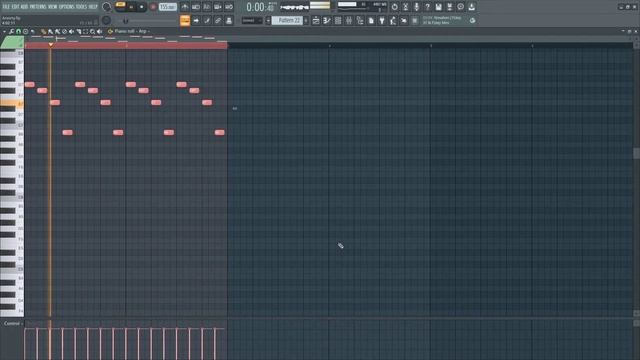The image size is (640, 360).
Task: Open the project info icon
Action: (460, 7)
